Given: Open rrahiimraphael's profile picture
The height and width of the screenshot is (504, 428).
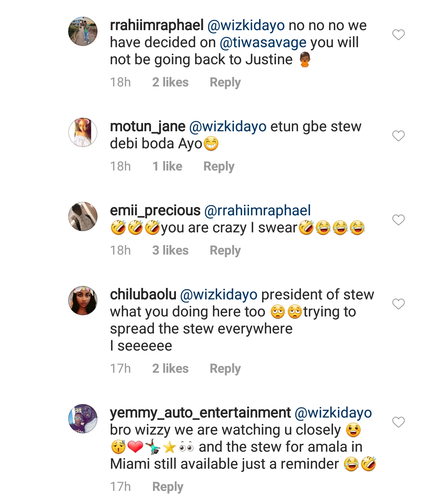Looking at the screenshot, I should (x=83, y=31).
